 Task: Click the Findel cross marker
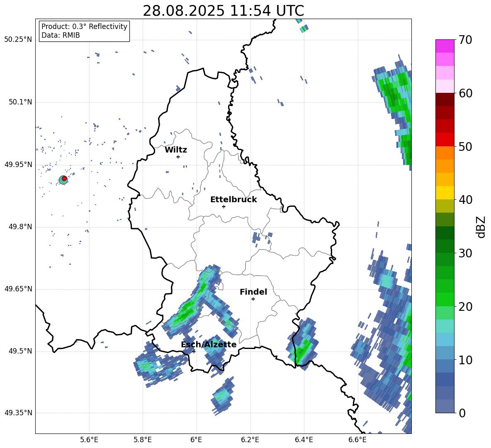[253, 299]
